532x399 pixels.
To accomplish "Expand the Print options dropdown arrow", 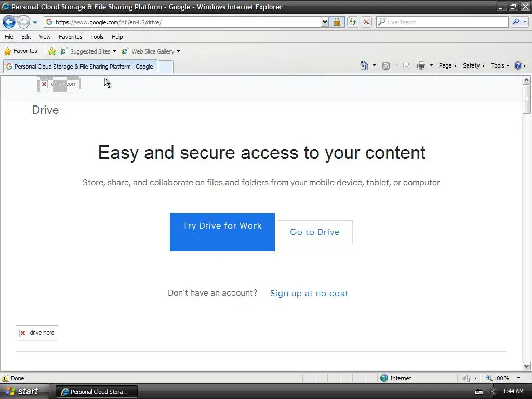I will click(431, 65).
